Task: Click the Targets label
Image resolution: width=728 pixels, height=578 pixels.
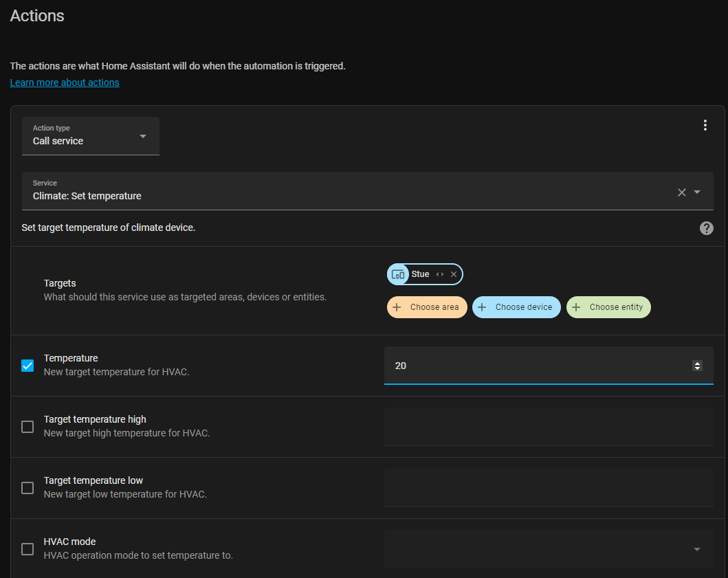Action: [60, 283]
